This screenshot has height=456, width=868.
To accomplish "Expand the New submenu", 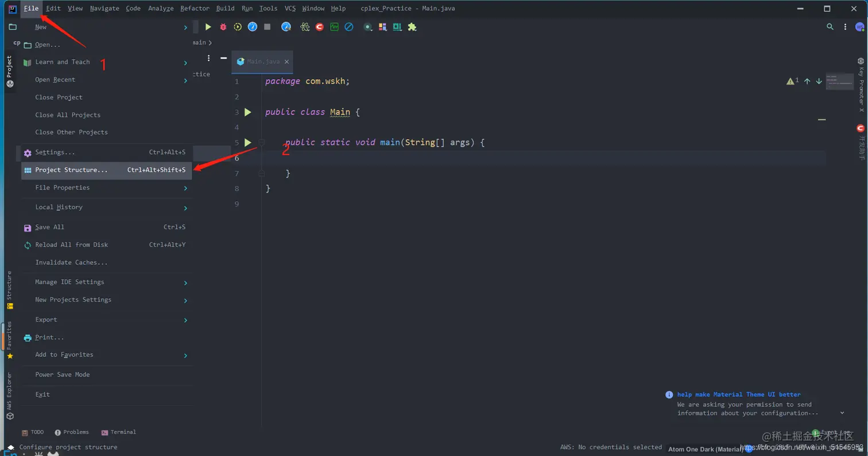I will [107, 27].
